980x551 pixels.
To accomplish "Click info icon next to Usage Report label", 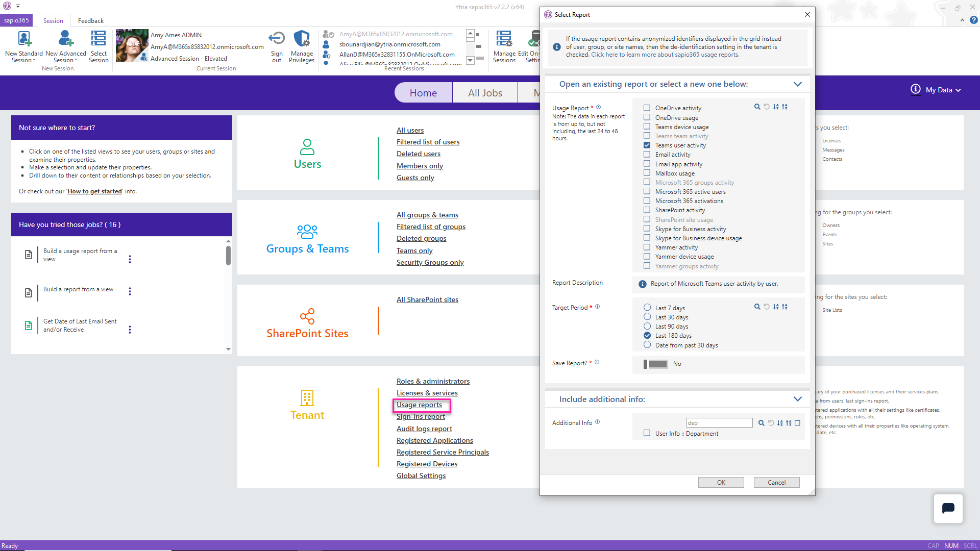I will point(598,107).
